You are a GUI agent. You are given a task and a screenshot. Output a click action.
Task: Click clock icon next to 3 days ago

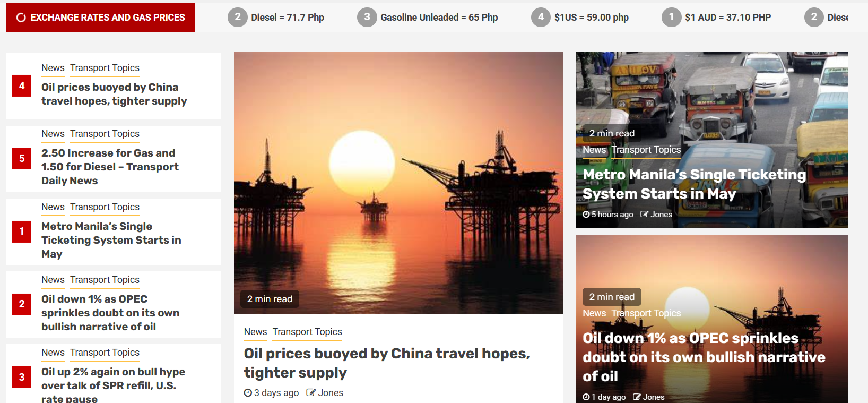coord(248,393)
